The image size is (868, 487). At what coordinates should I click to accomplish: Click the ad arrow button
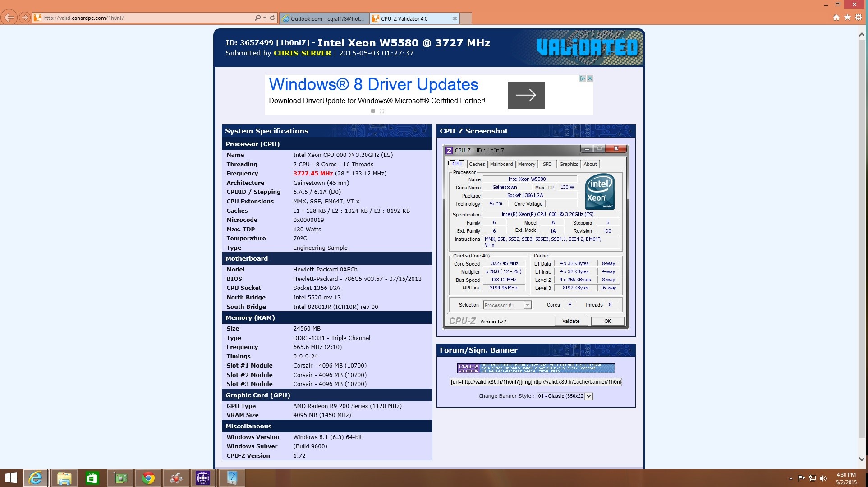coord(526,95)
